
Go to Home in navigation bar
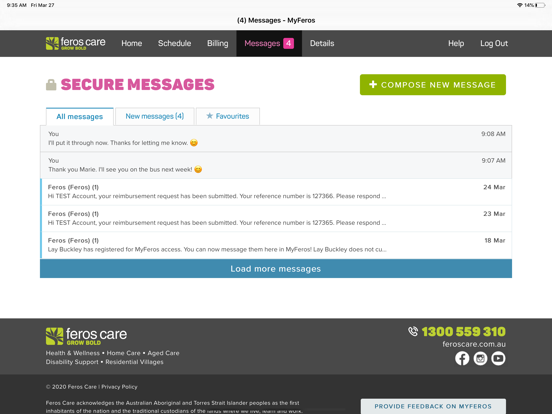tap(132, 43)
